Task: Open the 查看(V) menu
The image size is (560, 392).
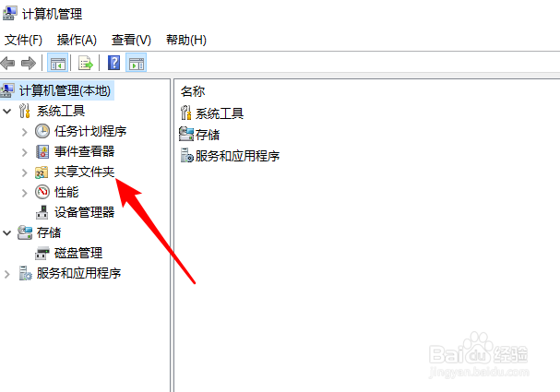Action: point(131,40)
